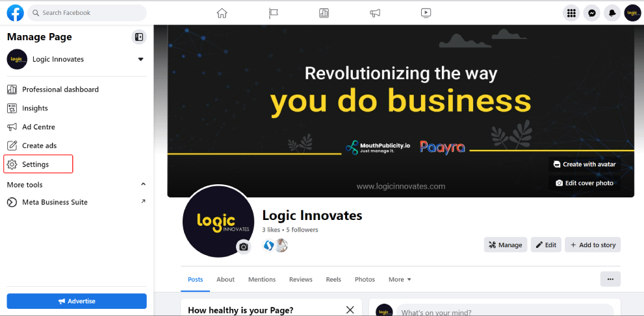Open the Ads megaphone icon in top bar
This screenshot has width=644, height=316.
pos(374,13)
